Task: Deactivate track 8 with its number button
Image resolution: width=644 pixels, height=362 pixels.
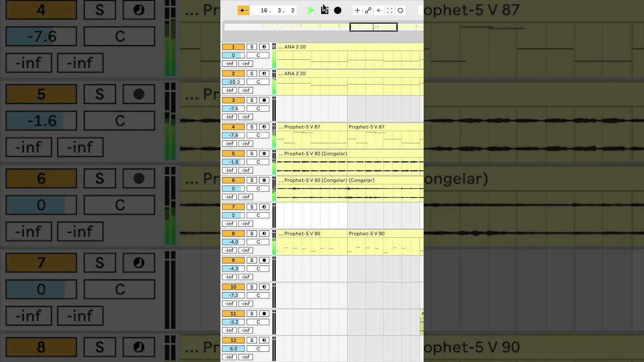Action: point(233,233)
